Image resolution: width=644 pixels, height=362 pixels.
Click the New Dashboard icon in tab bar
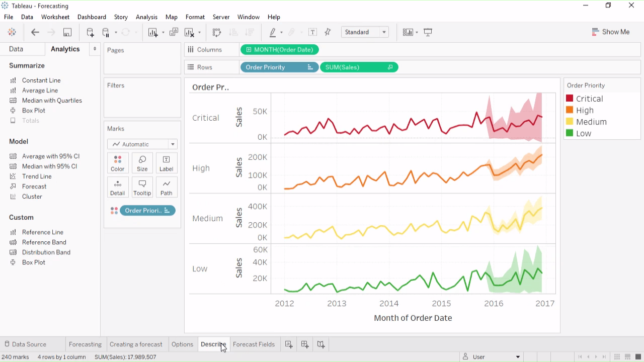click(305, 344)
